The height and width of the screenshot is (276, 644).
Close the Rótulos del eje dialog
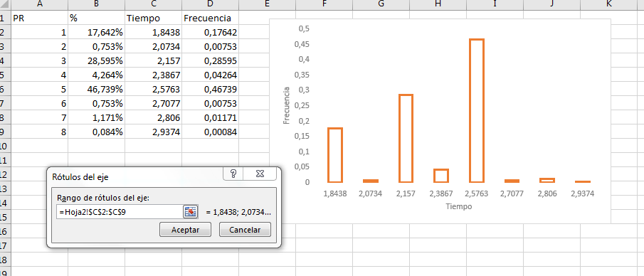tap(260, 174)
